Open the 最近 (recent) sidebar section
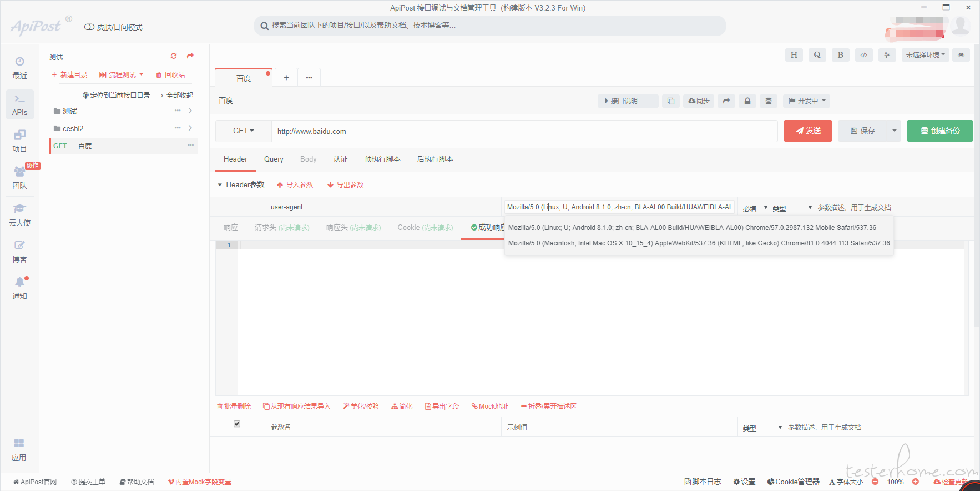Viewport: 980px width, 491px height. tap(19, 68)
